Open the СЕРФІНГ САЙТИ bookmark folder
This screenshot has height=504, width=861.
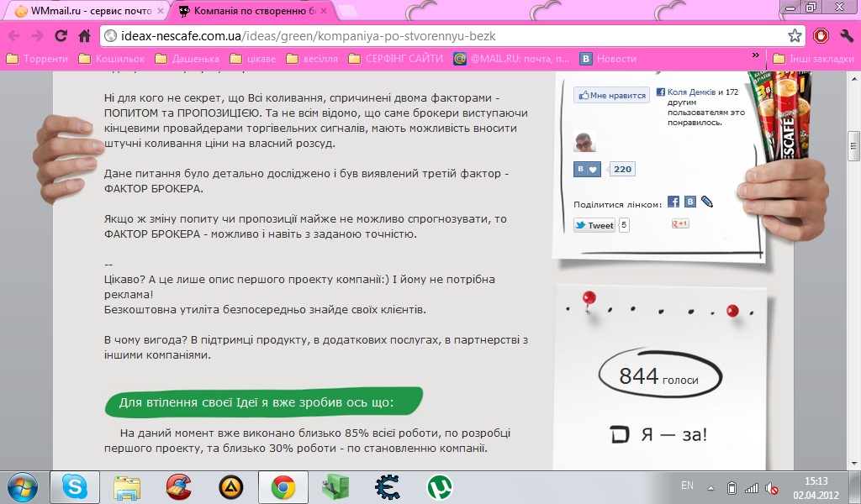[x=396, y=59]
